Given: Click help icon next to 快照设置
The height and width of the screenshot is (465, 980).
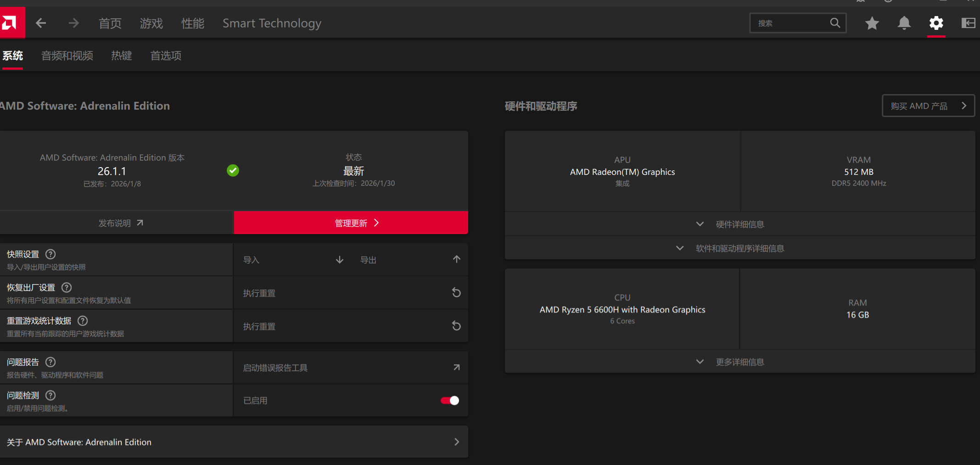Looking at the screenshot, I should tap(51, 254).
